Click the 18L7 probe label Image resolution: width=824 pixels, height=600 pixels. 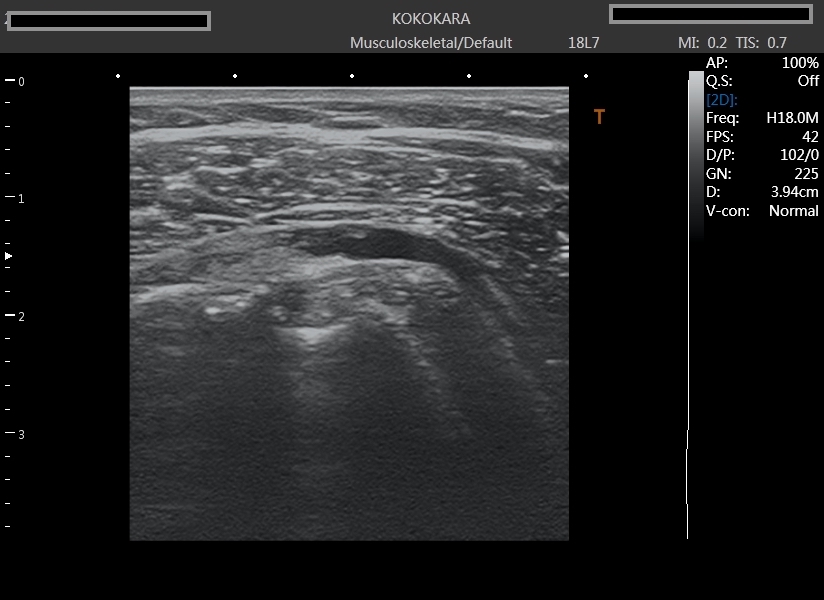click(583, 43)
